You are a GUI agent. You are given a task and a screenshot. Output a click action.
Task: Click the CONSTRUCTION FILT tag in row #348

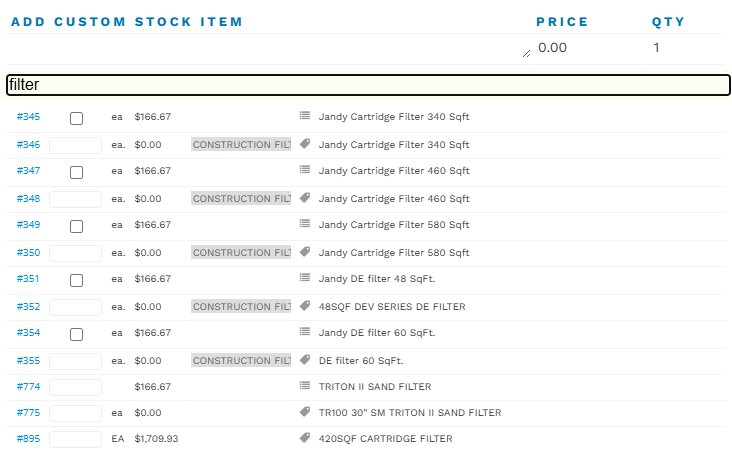241,198
